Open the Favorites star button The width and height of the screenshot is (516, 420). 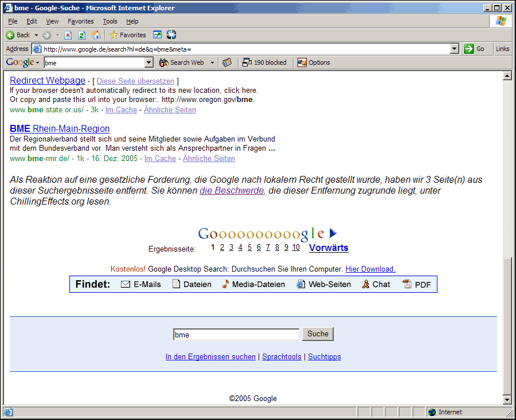coord(128,35)
